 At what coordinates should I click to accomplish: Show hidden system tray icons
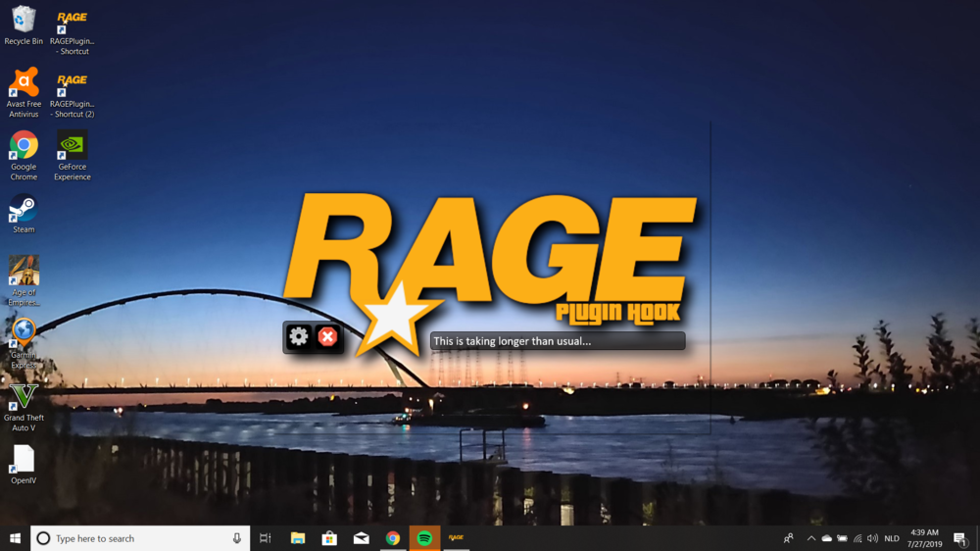click(811, 538)
